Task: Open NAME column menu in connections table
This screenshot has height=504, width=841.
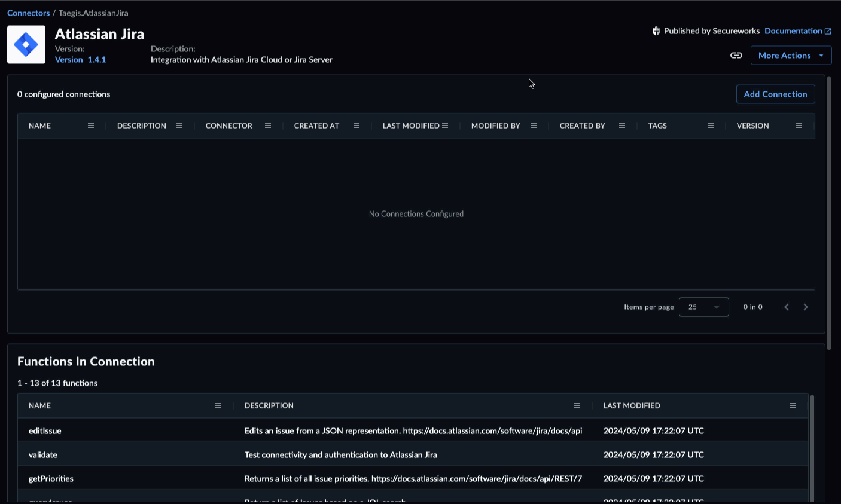Action: click(x=91, y=126)
